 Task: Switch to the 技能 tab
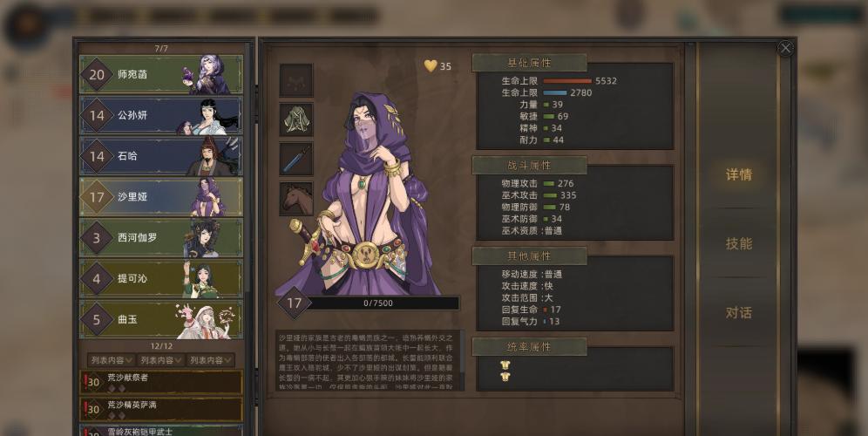[738, 243]
